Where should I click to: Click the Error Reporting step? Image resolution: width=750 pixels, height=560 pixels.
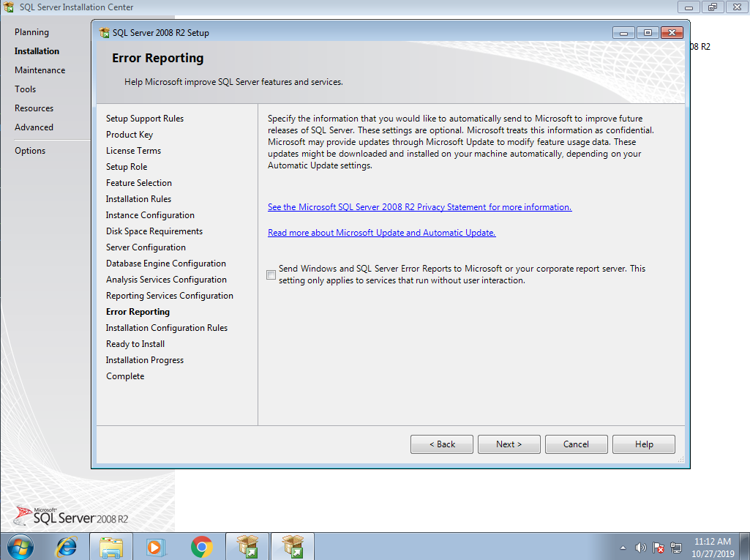pyautogui.click(x=138, y=312)
